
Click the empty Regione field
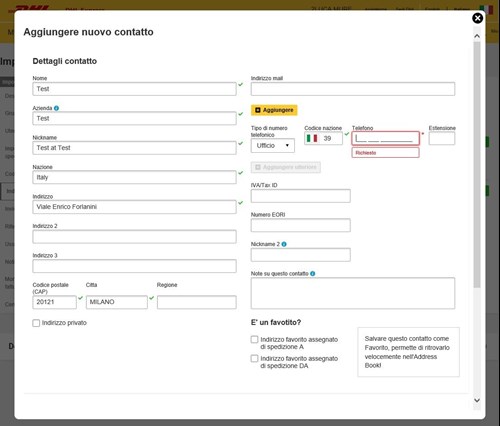[197, 302]
